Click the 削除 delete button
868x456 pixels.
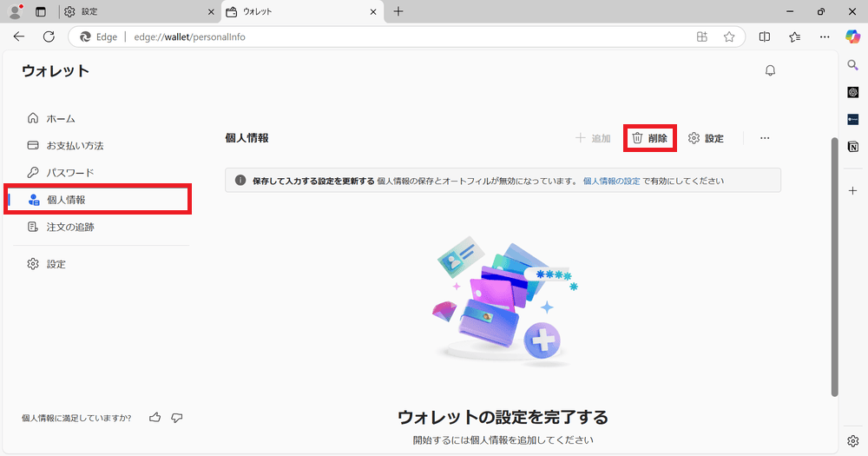point(650,138)
